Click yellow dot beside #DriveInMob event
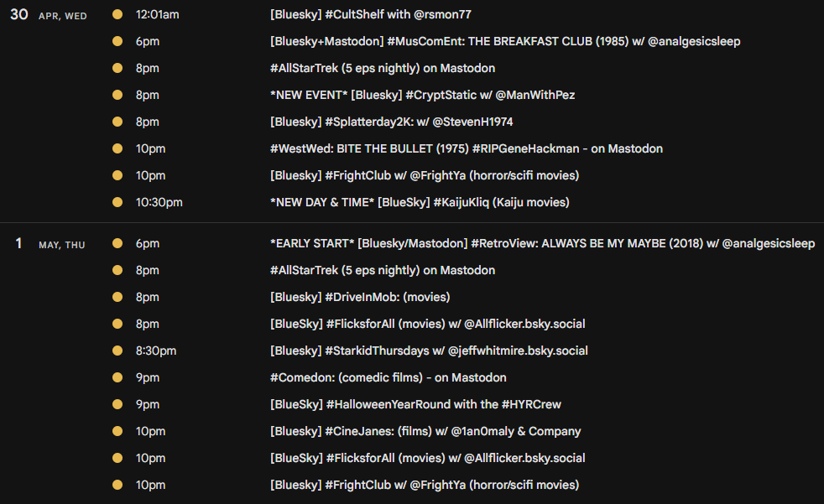 coord(117,297)
